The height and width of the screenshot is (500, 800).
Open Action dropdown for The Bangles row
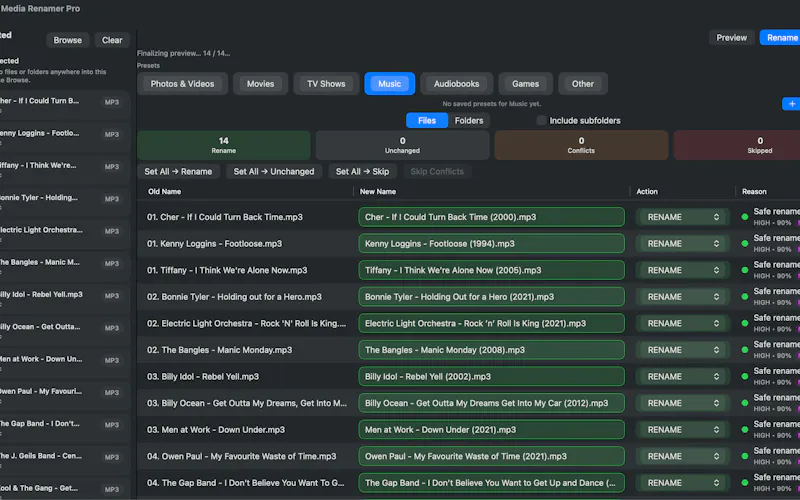point(682,349)
